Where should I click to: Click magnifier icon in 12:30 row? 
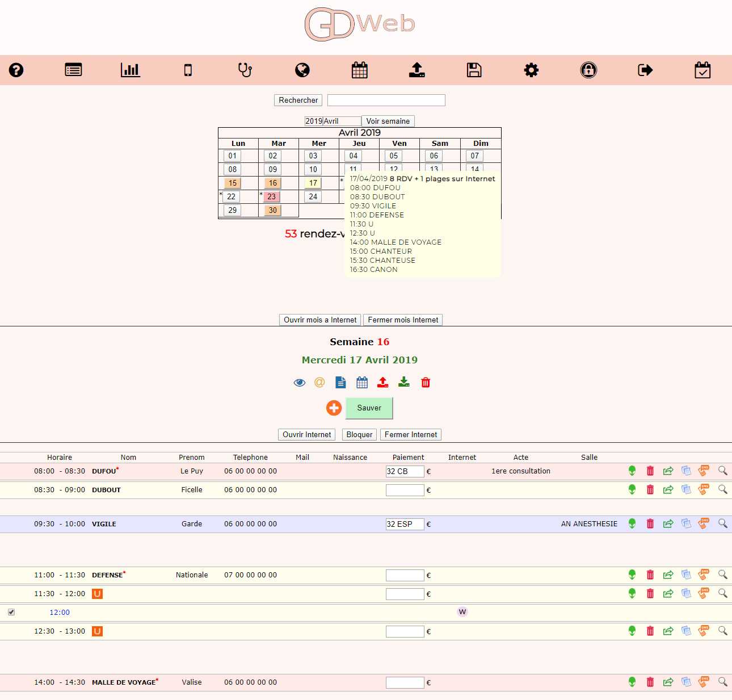[x=723, y=631]
